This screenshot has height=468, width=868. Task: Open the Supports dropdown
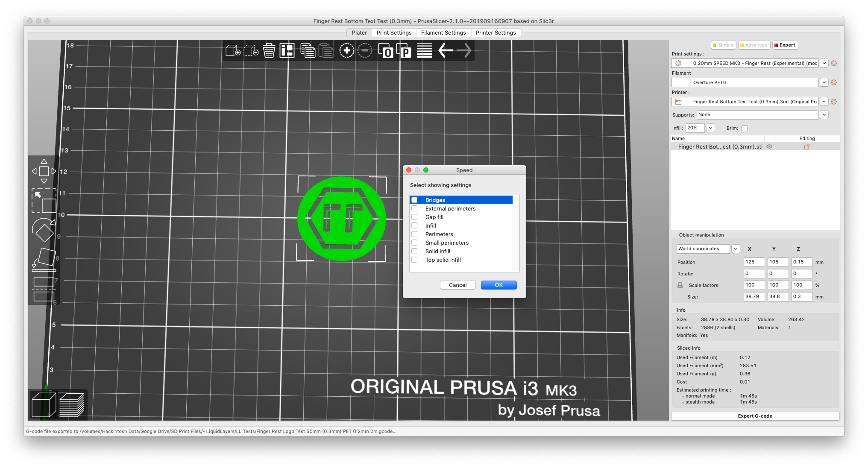[824, 115]
